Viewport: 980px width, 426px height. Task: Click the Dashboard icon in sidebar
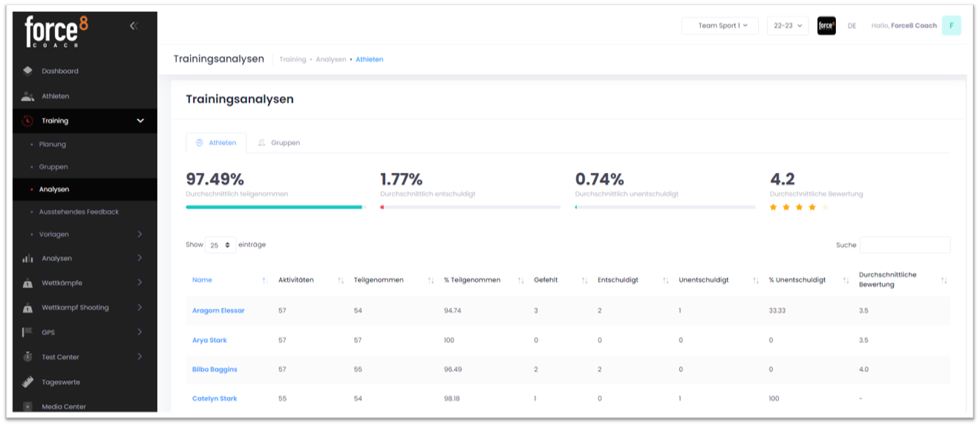pyautogui.click(x=27, y=71)
